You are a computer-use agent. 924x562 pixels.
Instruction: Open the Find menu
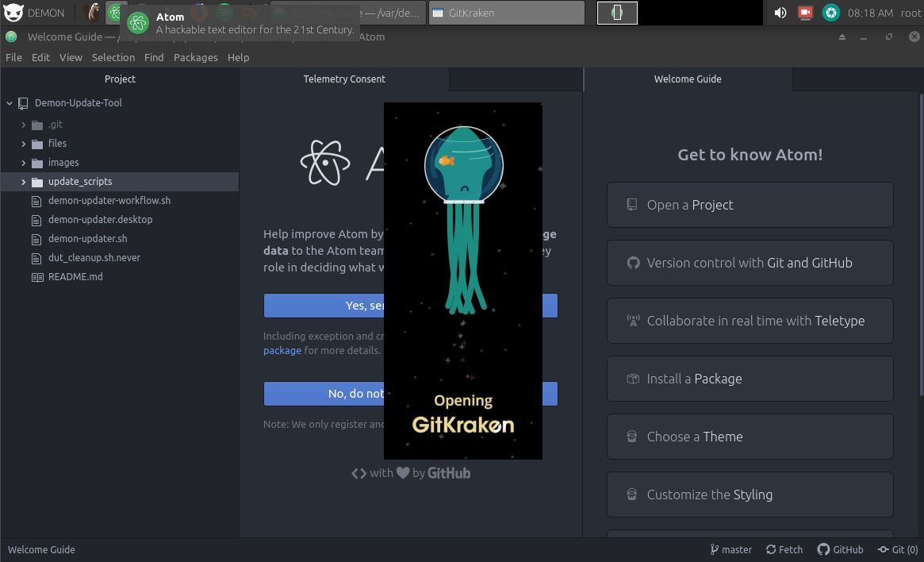tap(154, 57)
